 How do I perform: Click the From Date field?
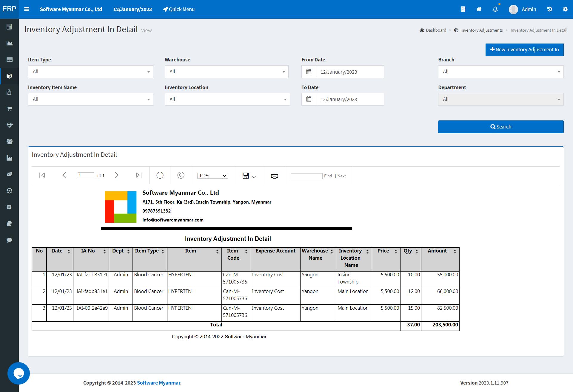point(350,72)
